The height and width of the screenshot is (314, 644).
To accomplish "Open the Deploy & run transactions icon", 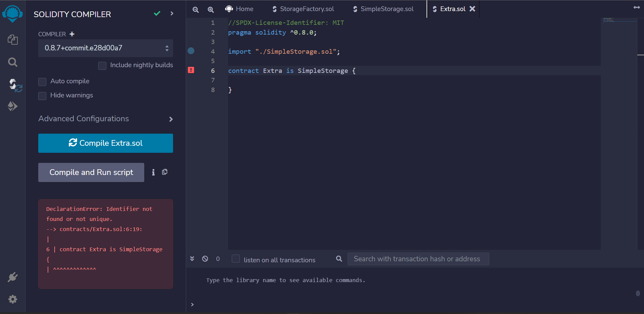I will pyautogui.click(x=13, y=106).
